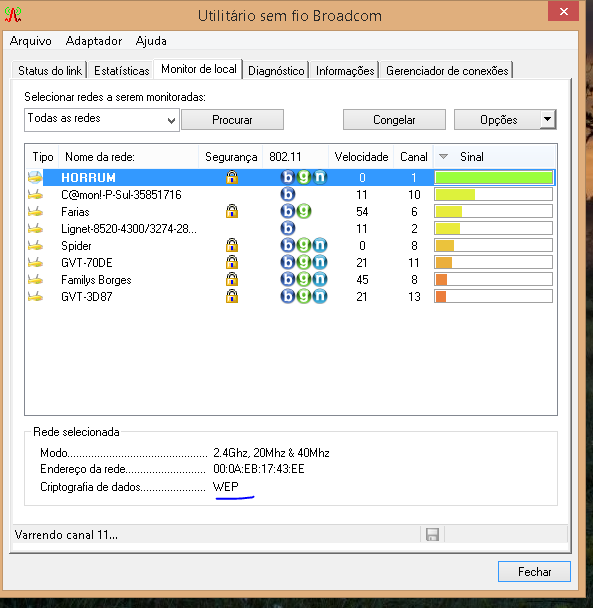
Task: Sort by the Velocidade column header
Action: coord(361,157)
